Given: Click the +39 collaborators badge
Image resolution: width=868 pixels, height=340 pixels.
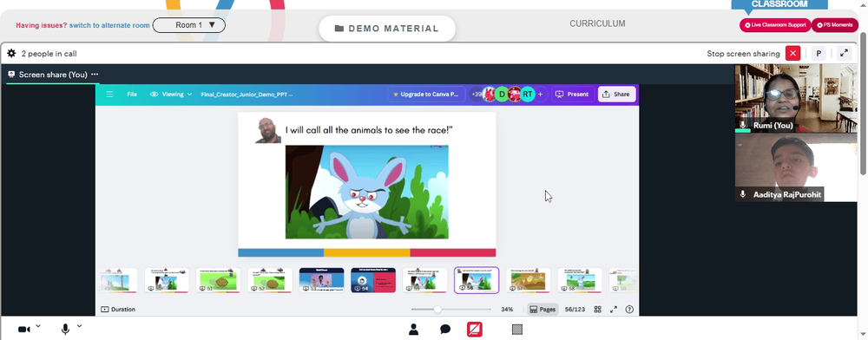Looking at the screenshot, I should [477, 95].
